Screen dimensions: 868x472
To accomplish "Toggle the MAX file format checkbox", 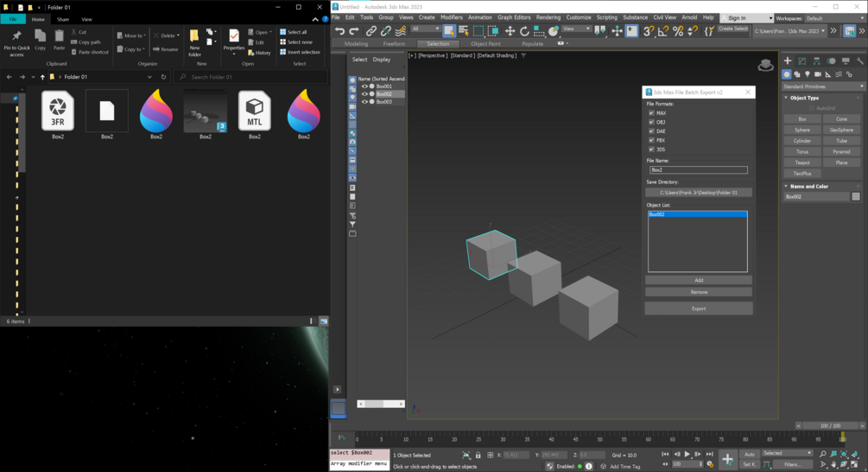I will click(x=651, y=113).
